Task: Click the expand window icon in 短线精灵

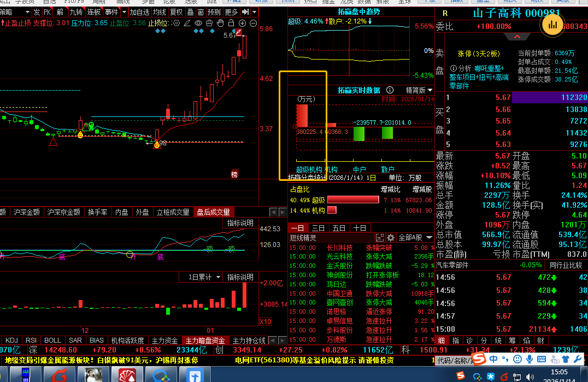Action: tap(380, 238)
